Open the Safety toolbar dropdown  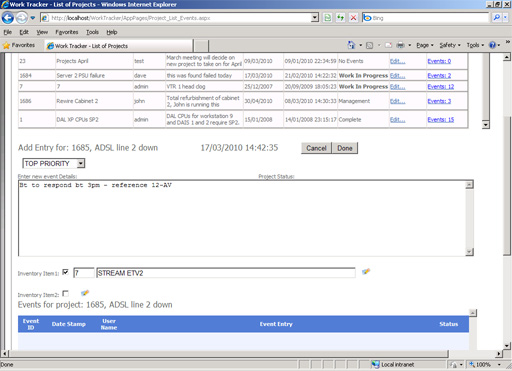click(450, 45)
